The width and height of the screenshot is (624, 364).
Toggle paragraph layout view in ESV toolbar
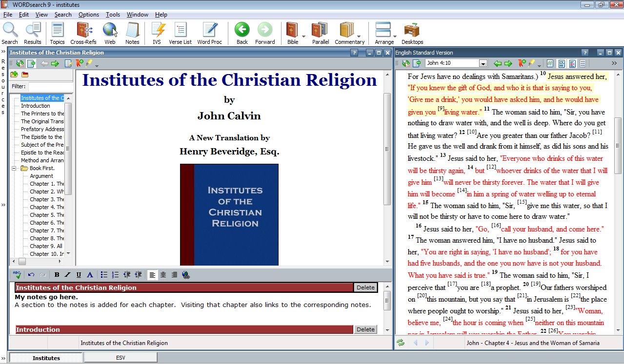tap(561, 63)
